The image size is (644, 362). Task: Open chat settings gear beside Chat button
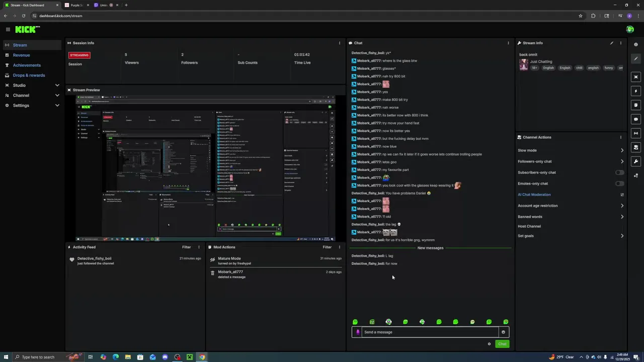pos(489,344)
